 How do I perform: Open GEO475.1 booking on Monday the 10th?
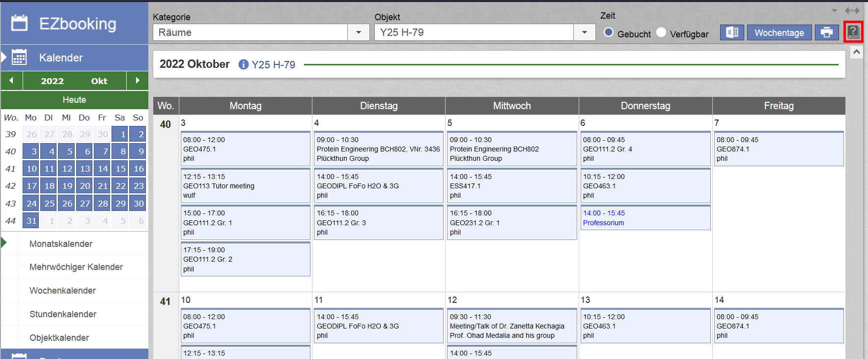click(246, 326)
